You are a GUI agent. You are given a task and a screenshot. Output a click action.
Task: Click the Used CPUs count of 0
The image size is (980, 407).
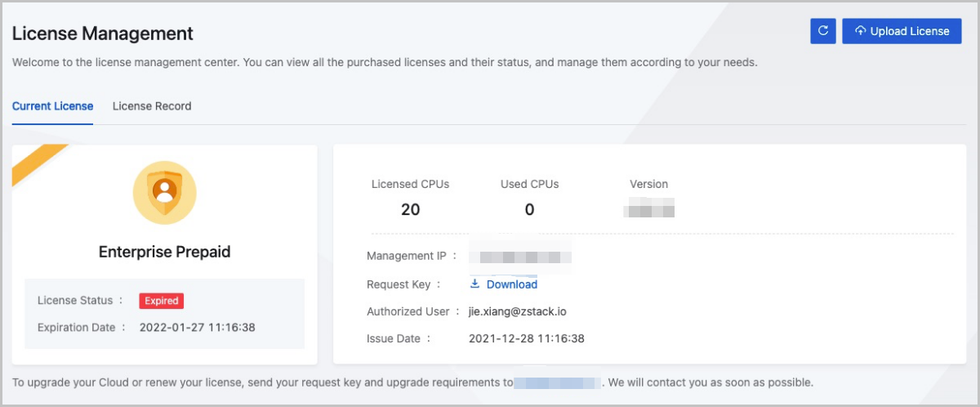coord(529,210)
